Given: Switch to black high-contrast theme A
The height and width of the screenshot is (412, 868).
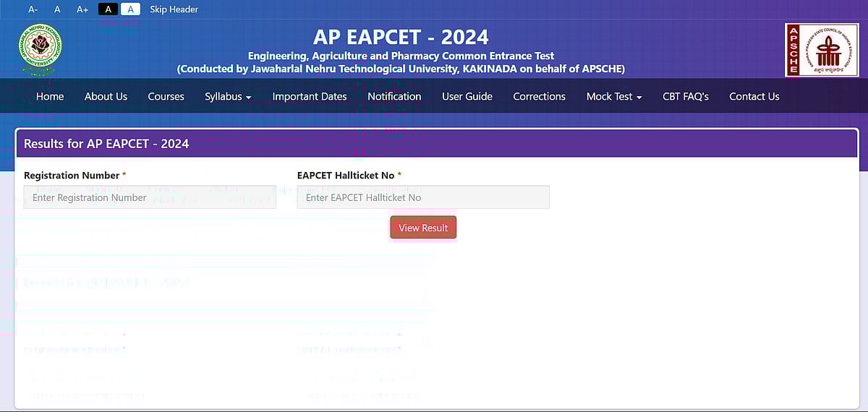Looking at the screenshot, I should pyautogui.click(x=108, y=9).
